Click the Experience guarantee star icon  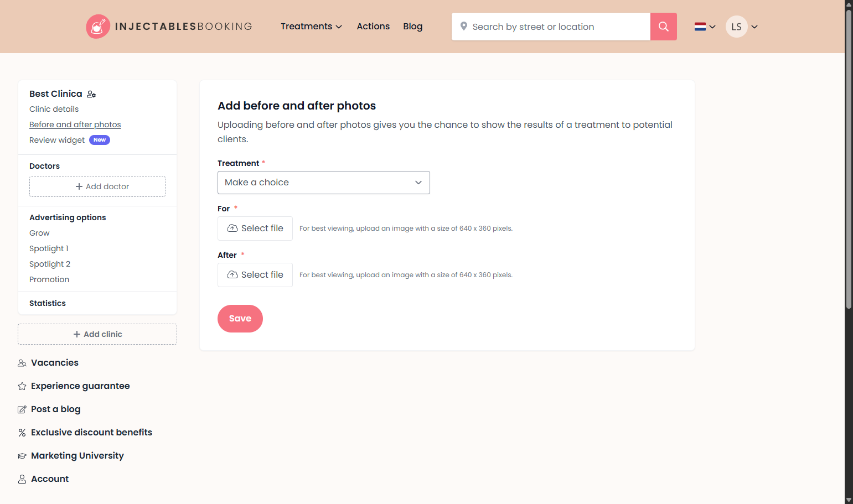tap(22, 386)
